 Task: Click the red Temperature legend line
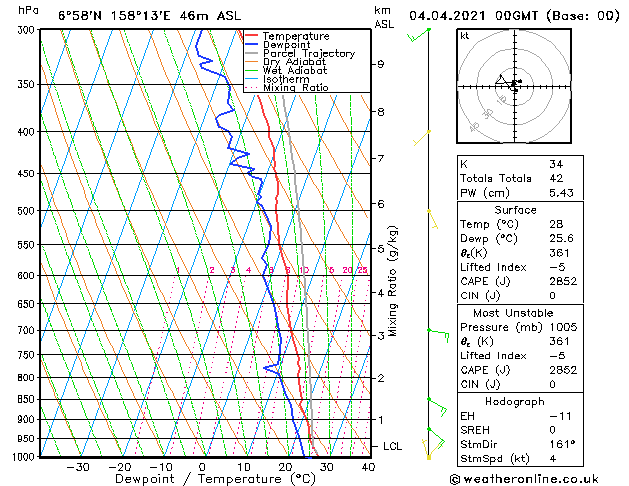tap(251, 36)
